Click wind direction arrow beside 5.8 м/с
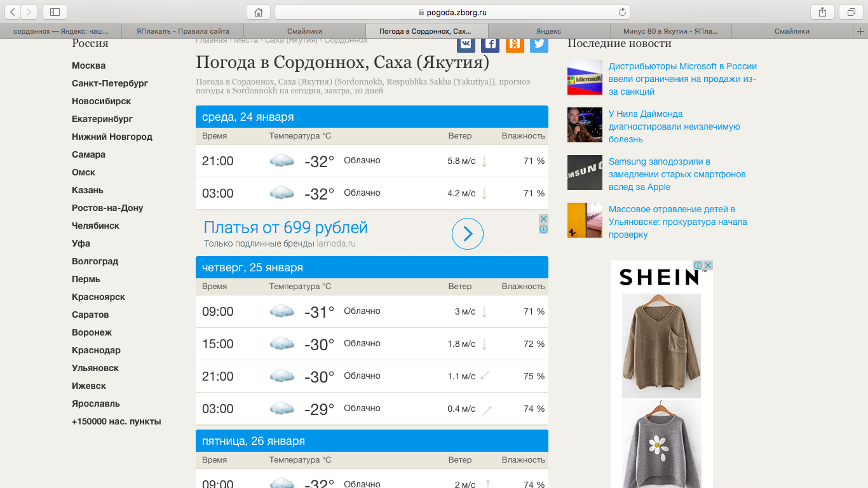868x488 pixels. tap(484, 161)
